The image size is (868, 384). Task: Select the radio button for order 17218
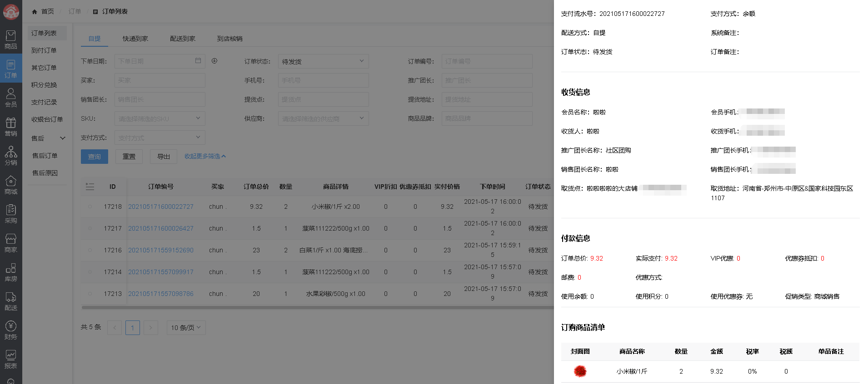[90, 207]
